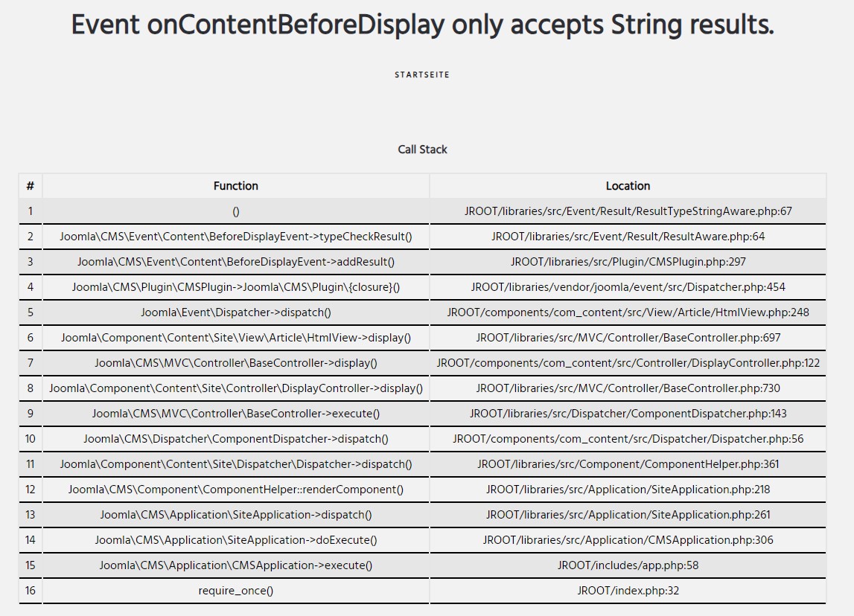Open the STARTSEITE home link
This screenshot has width=854, height=616.
[422, 74]
